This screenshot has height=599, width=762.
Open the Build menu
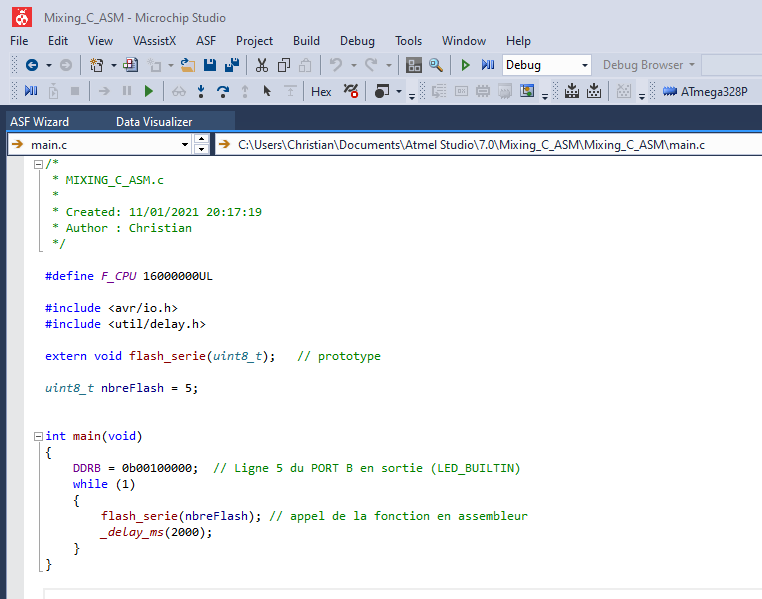tap(306, 41)
